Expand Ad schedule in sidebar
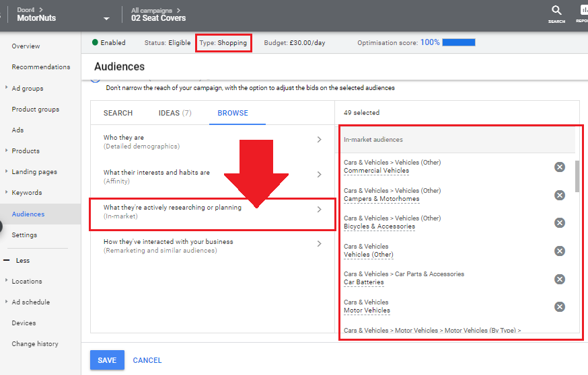This screenshot has height=375, width=588. 6,302
